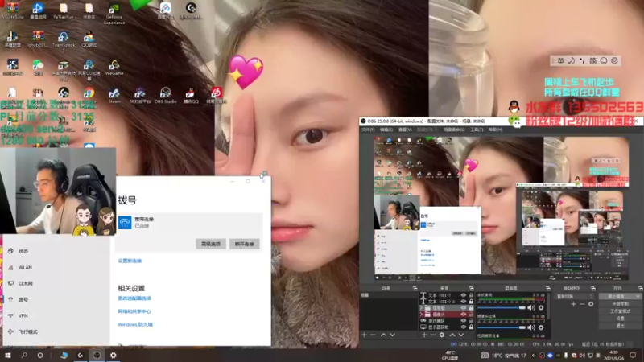Pop out the 来源 dock panel
644x362 pixels.
click(x=471, y=289)
